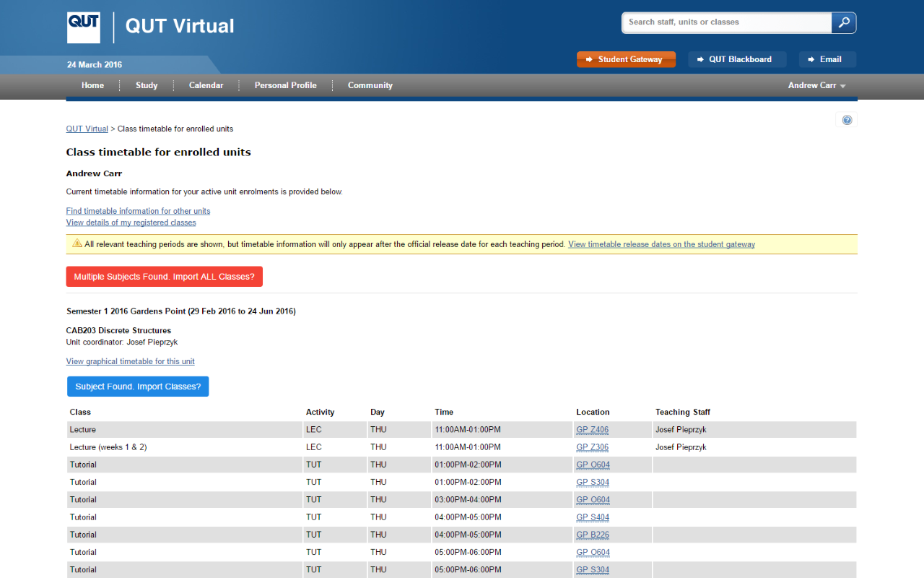Select Study in navigation bar
The width and height of the screenshot is (924, 578).
click(147, 85)
